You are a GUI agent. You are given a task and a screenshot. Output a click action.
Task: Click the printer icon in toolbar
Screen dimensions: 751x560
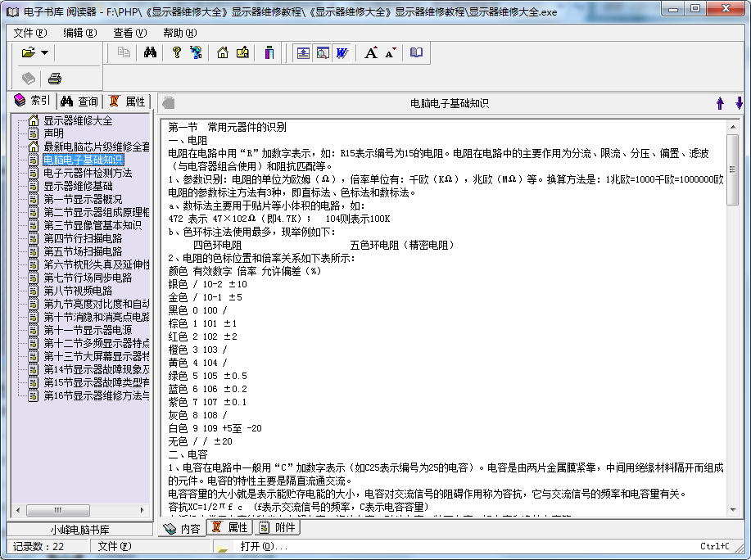pos(55,79)
